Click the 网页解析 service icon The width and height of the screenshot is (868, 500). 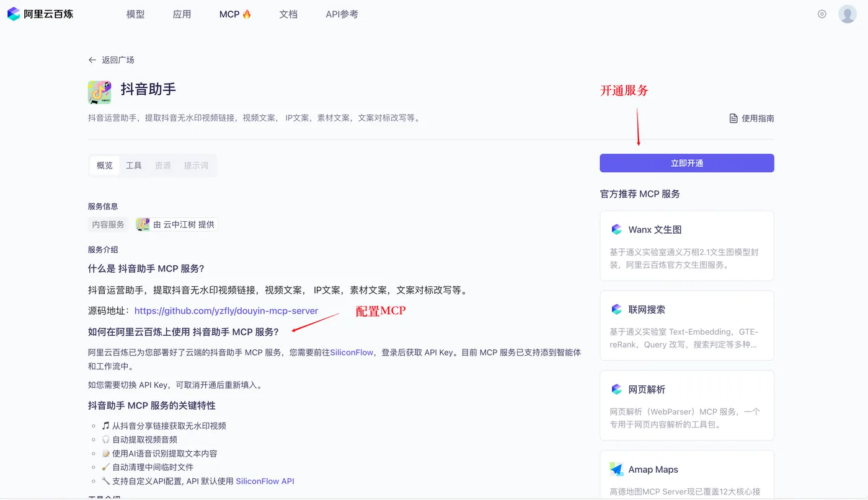click(616, 389)
